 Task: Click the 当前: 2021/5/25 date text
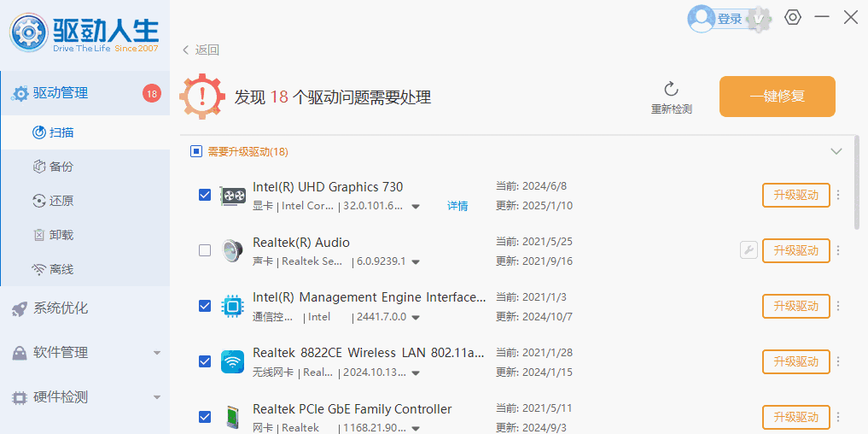pyautogui.click(x=534, y=242)
